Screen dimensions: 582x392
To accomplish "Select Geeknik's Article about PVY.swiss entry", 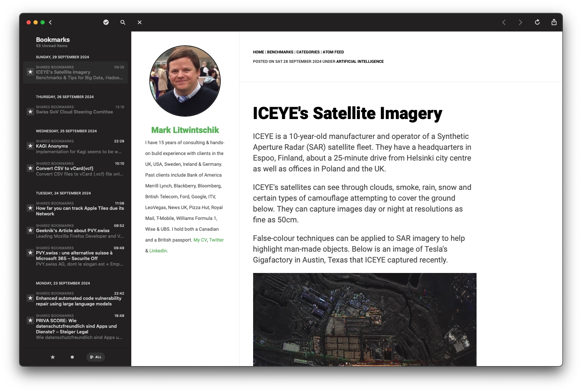I will pyautogui.click(x=75, y=231).
